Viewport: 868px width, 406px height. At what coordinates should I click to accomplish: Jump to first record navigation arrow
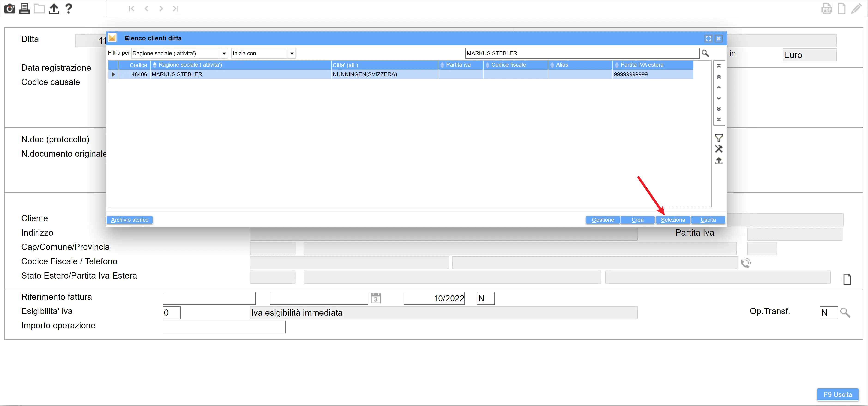coord(131,9)
